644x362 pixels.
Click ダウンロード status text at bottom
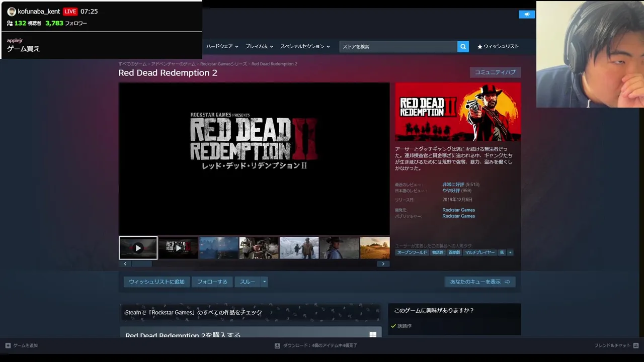320,345
